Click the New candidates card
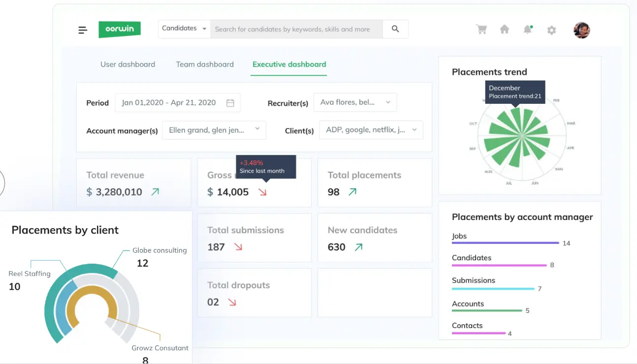 pyautogui.click(x=375, y=238)
